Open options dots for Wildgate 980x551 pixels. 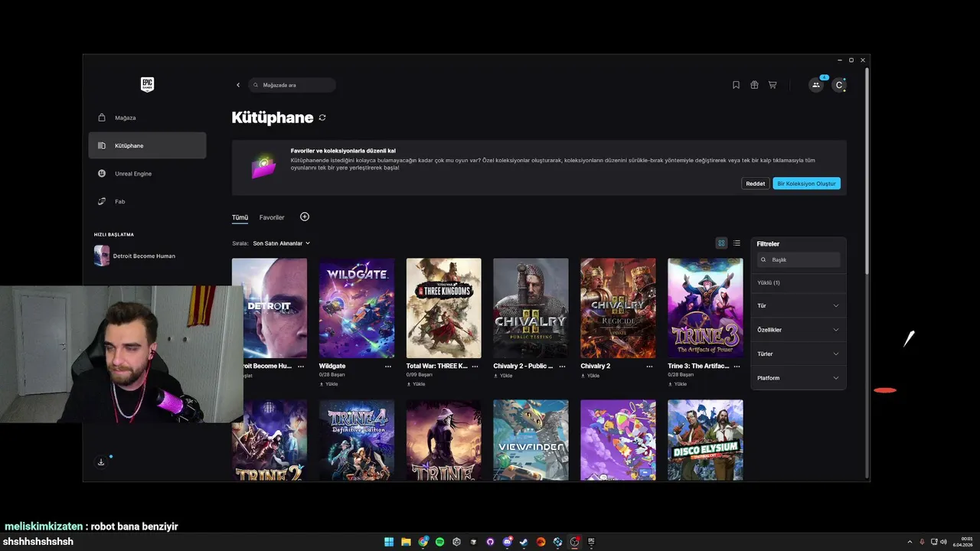click(x=388, y=367)
